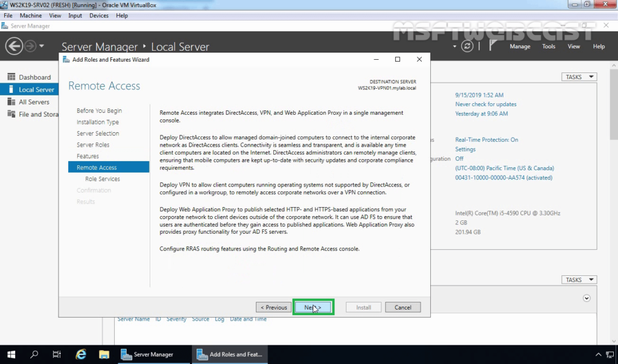Open dropdown arrow left of refresh icon
The height and width of the screenshot is (364, 618).
pos(454,46)
